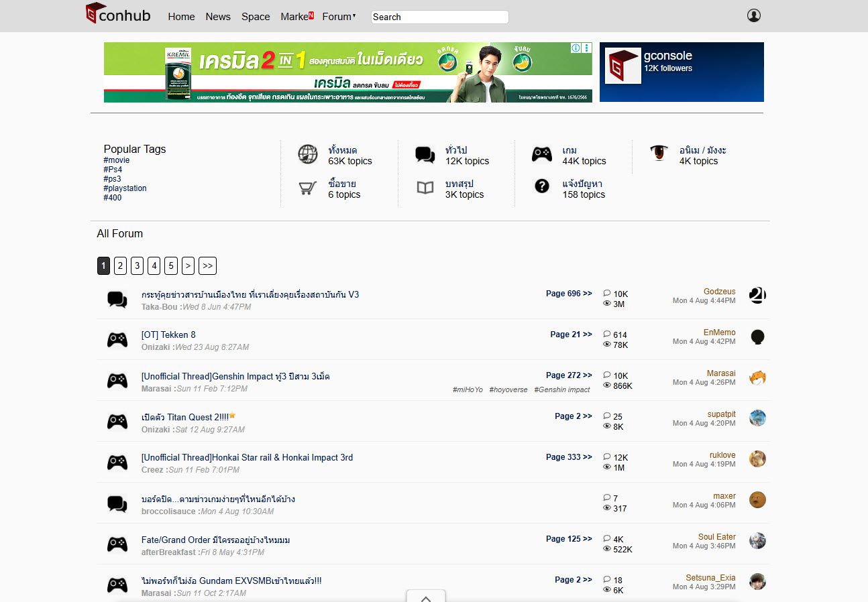868x602 pixels.
Task: Open the #Ps4 tag
Action: coord(113,170)
